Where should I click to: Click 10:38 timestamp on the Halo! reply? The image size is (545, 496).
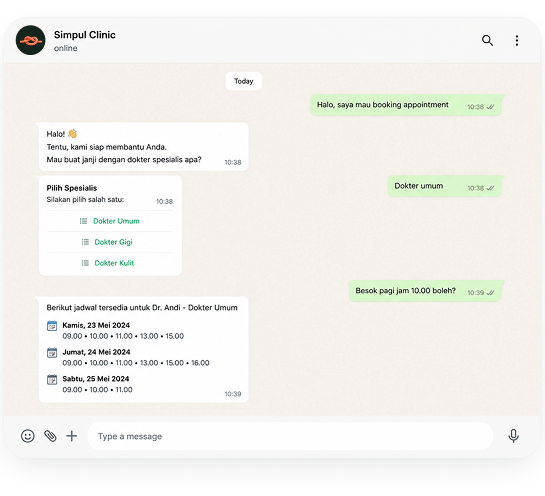pyautogui.click(x=233, y=162)
